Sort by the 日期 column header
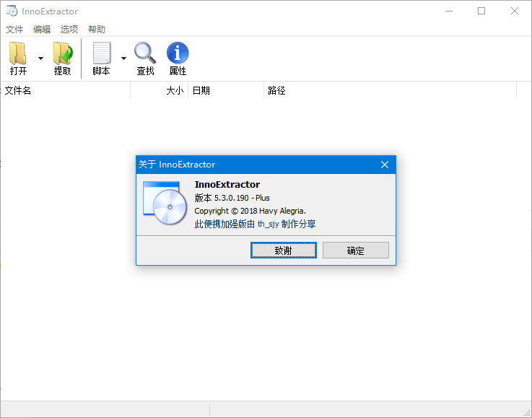Screen dimensions: 532x418 click(x=226, y=90)
